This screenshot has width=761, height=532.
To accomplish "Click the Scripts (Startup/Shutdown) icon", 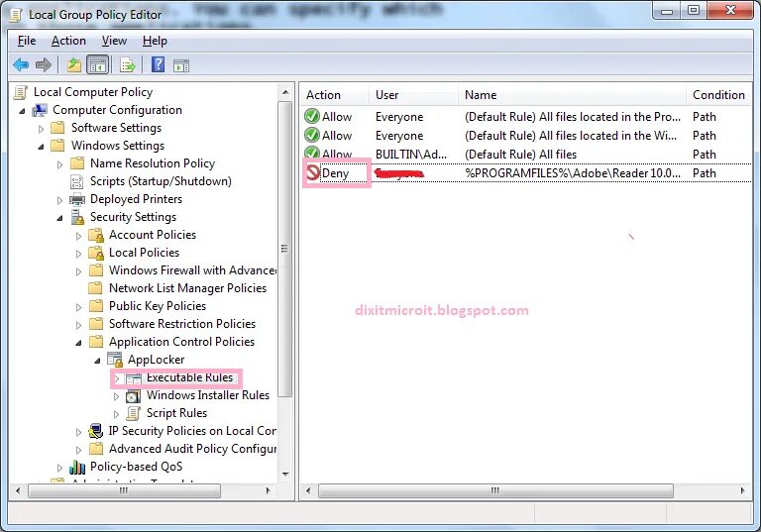I will point(77,181).
